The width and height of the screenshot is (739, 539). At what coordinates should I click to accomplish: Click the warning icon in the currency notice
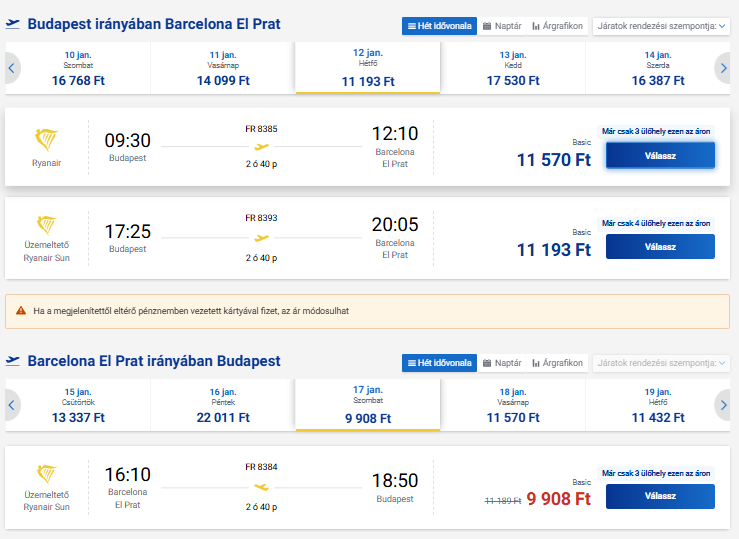tap(21, 311)
